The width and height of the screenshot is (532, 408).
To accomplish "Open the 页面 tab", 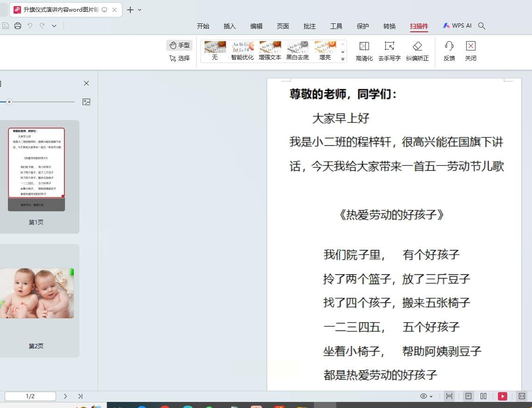I will click(x=283, y=26).
